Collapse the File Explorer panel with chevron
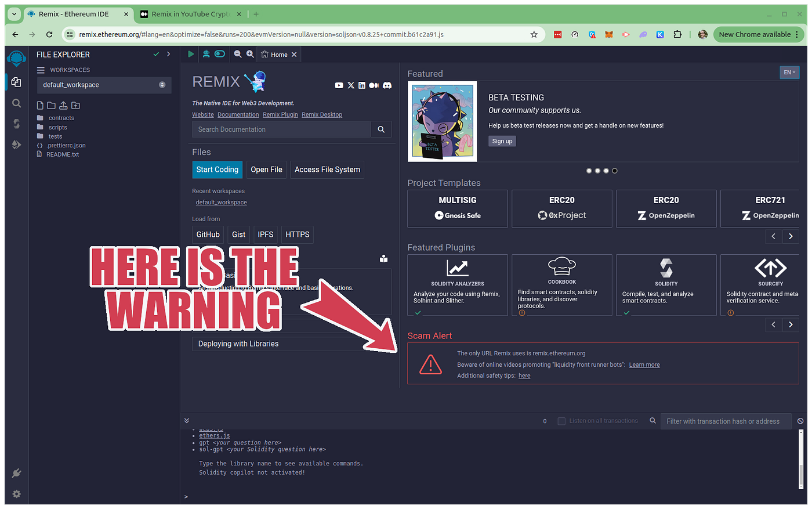This screenshot has width=812, height=509. [x=169, y=54]
